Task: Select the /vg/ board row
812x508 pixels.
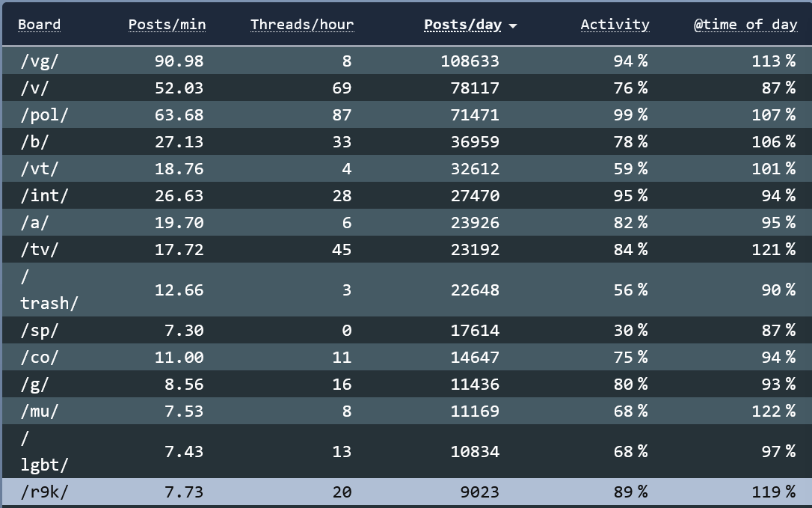Action: tap(407, 61)
